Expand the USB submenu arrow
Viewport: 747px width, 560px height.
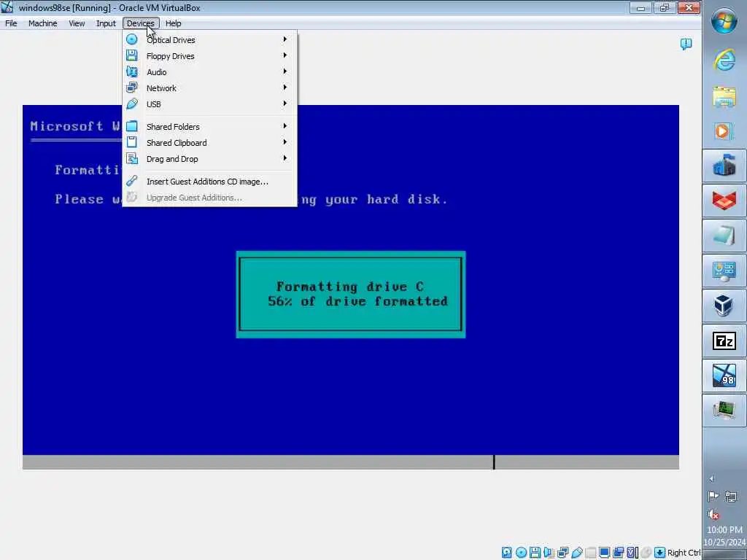pyautogui.click(x=285, y=104)
